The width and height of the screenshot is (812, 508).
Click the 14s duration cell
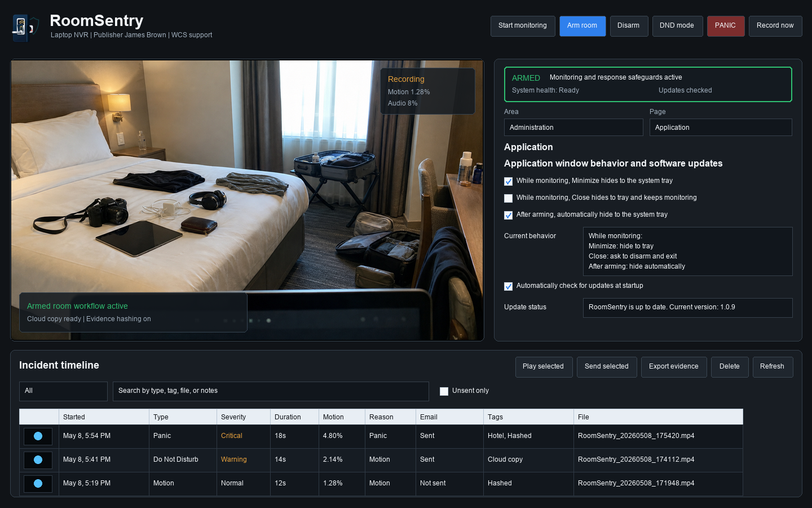(x=294, y=460)
